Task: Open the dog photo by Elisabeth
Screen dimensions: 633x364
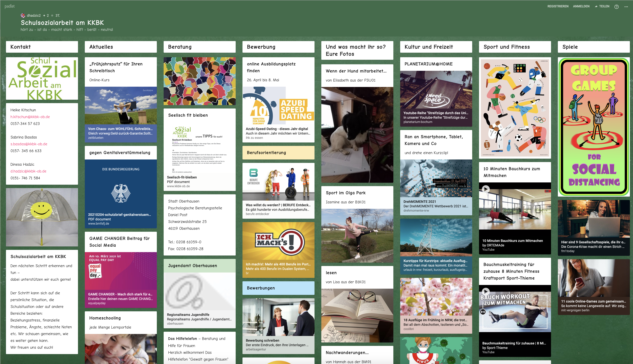Action: pos(357,135)
